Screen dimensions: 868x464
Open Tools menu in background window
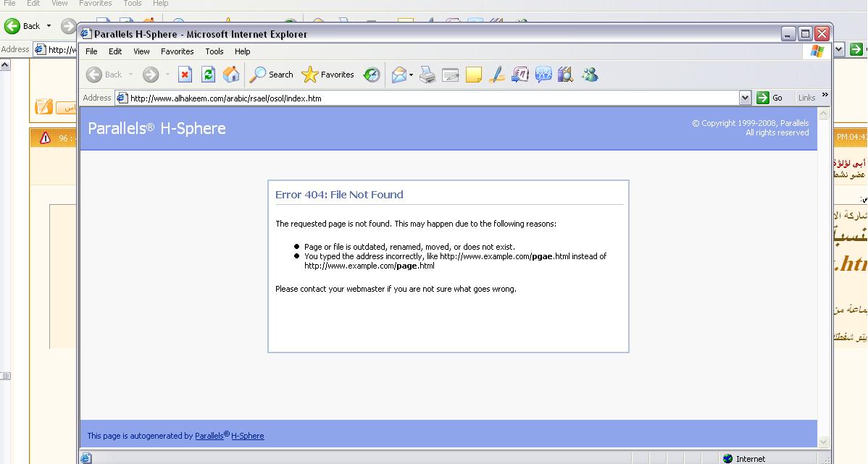133,4
